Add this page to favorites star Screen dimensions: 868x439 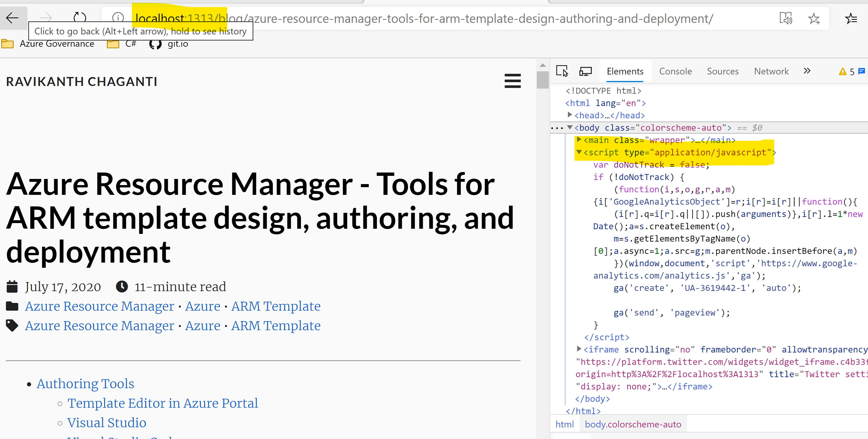tap(814, 18)
